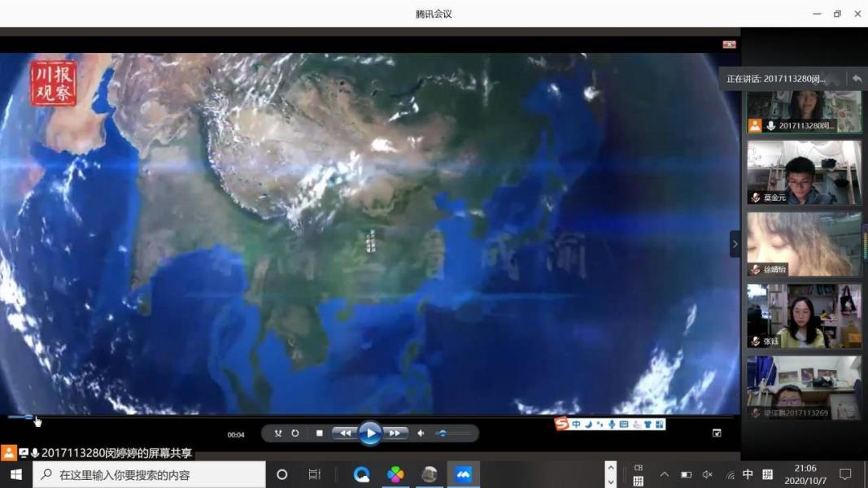Rewind the video with the previous button
The height and width of the screenshot is (488, 868).
click(344, 434)
